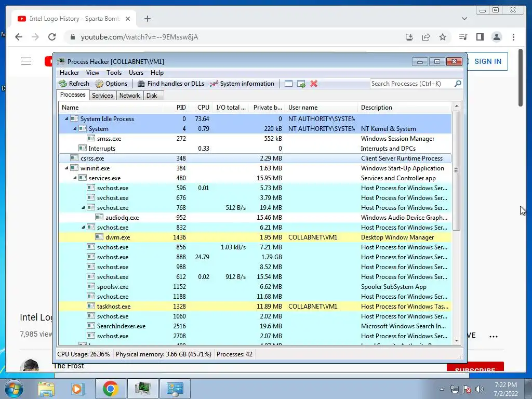532x399 pixels.
Task: Click the find window toolbar icon
Action: pos(288,84)
